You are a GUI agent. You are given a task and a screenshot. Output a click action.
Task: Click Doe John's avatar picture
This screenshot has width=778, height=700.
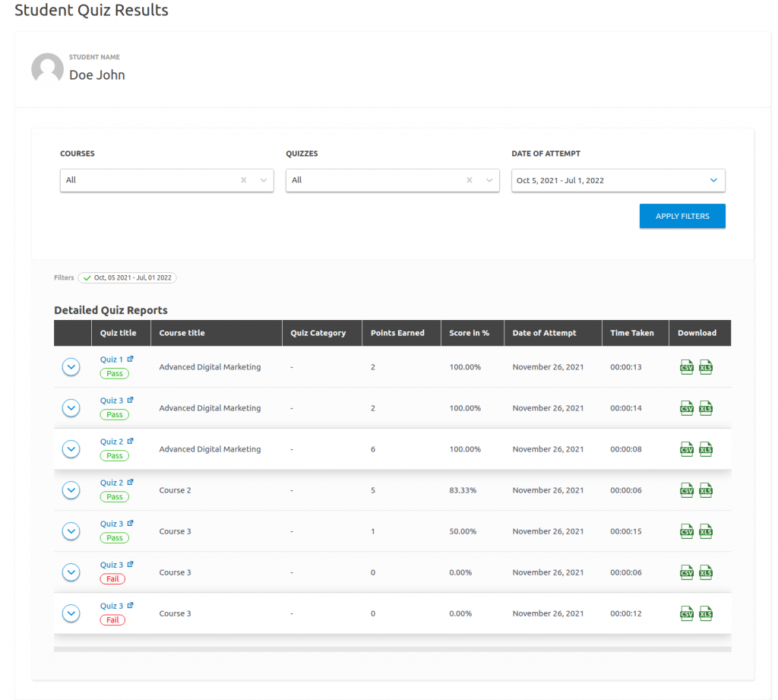[47, 69]
